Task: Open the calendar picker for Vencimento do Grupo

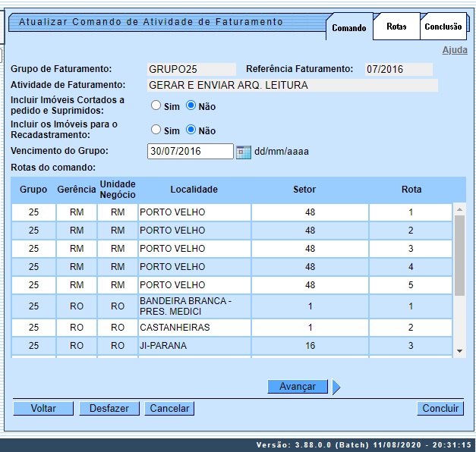Action: (243, 152)
